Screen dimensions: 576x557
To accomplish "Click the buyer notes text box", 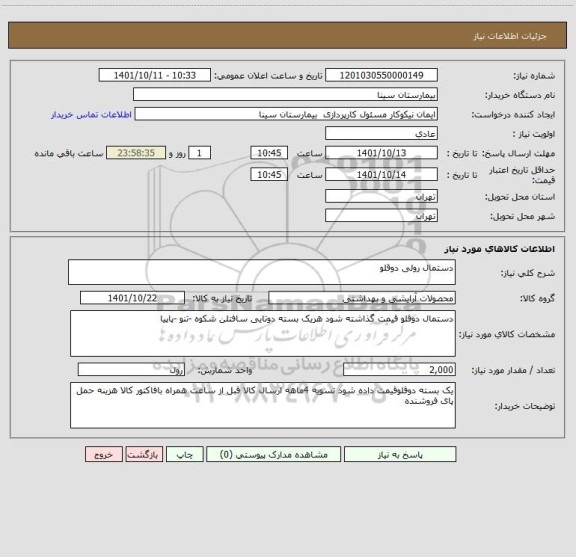I will 263,405.
